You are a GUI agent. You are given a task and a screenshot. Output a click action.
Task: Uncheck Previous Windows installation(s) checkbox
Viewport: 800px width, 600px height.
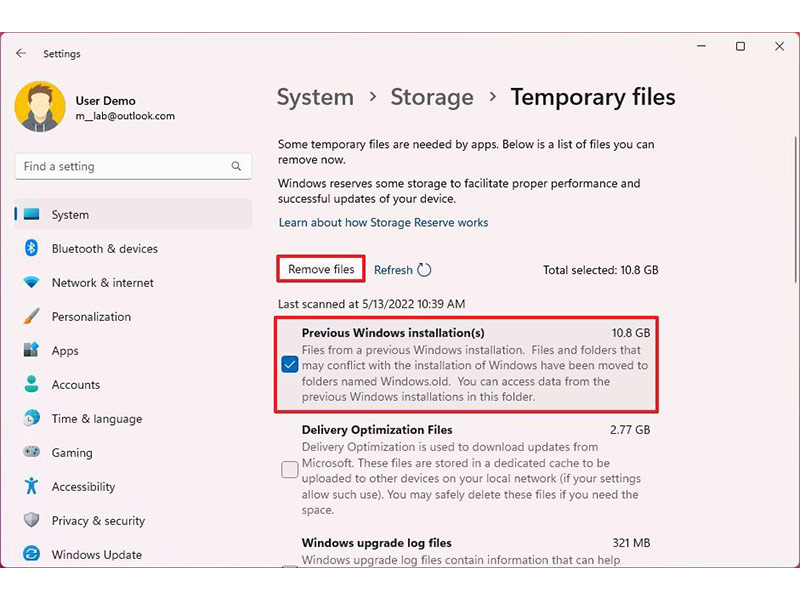coord(289,365)
